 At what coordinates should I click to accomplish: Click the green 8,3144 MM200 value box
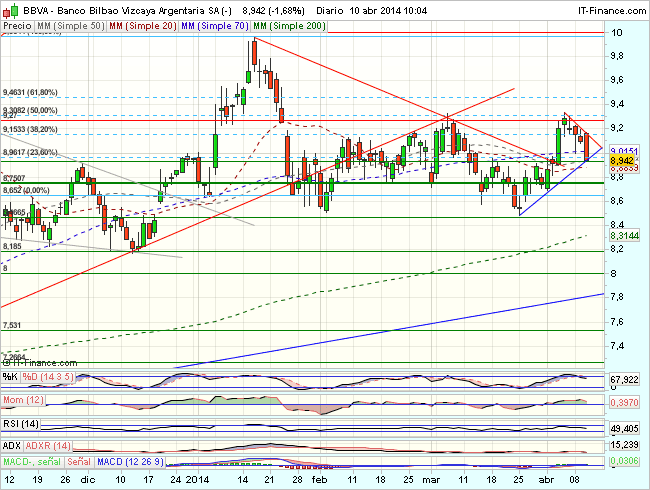624,236
